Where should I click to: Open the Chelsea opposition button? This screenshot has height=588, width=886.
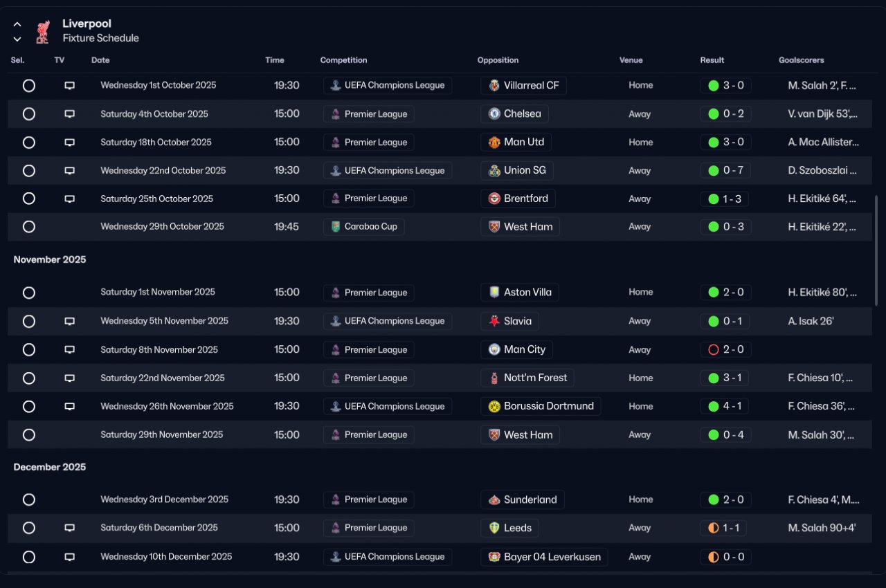(515, 114)
